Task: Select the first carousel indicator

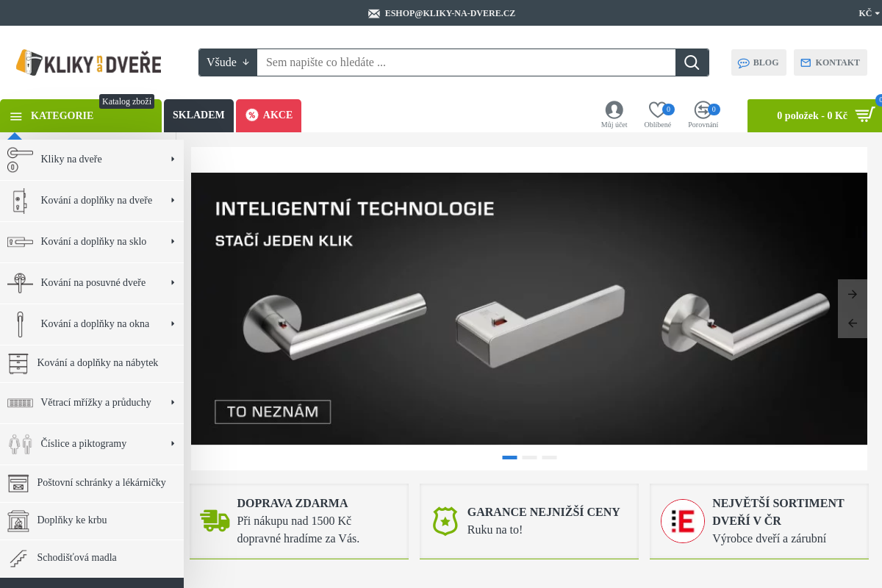Action: pyautogui.click(x=509, y=457)
